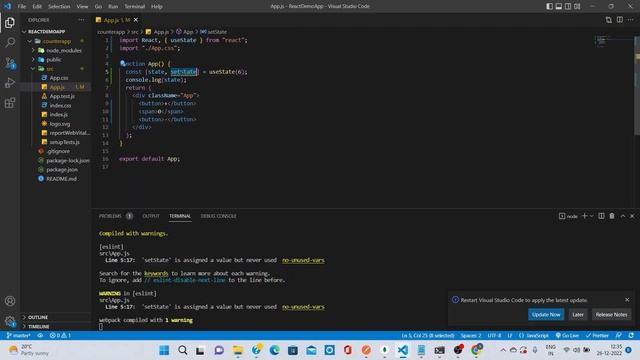Open index.js file
The height and width of the screenshot is (360, 640).
58,114
